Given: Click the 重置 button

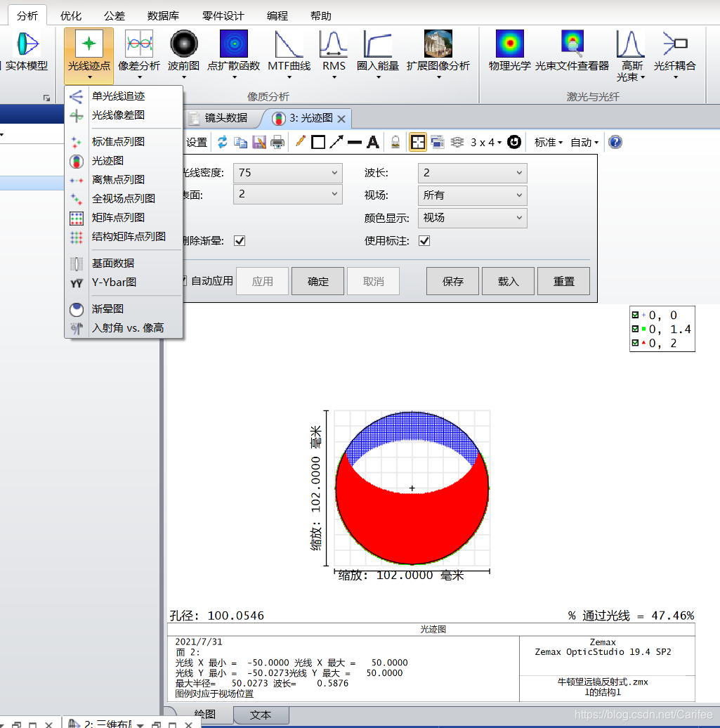Looking at the screenshot, I should [563, 281].
